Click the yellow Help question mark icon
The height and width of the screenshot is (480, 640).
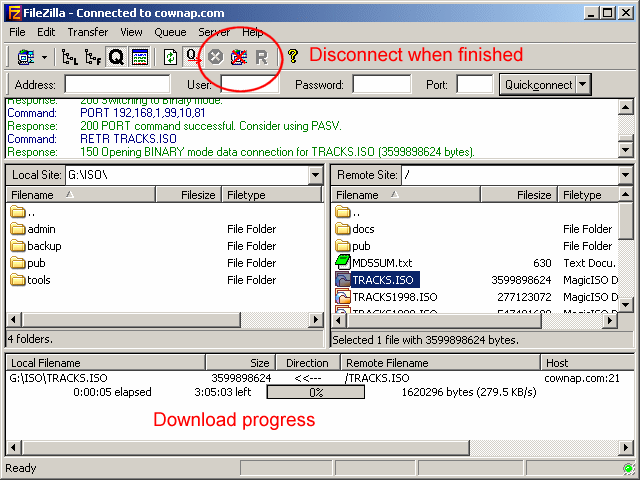coord(292,57)
